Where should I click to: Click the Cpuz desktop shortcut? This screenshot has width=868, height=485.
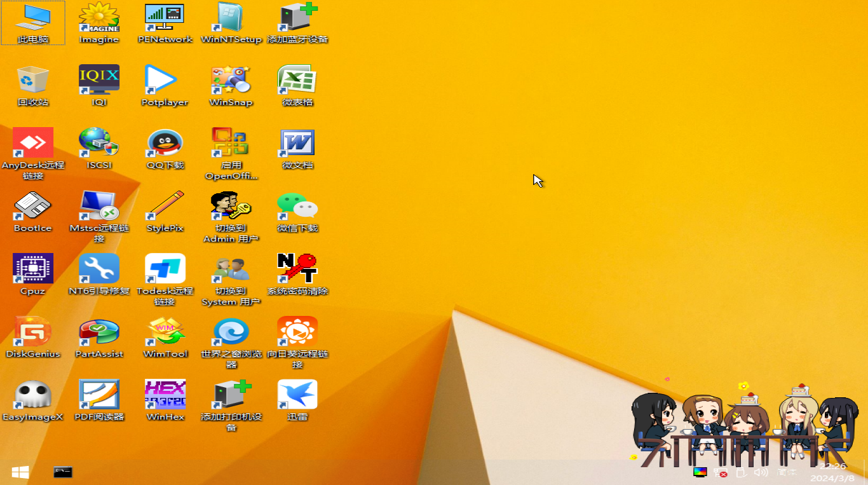(33, 275)
